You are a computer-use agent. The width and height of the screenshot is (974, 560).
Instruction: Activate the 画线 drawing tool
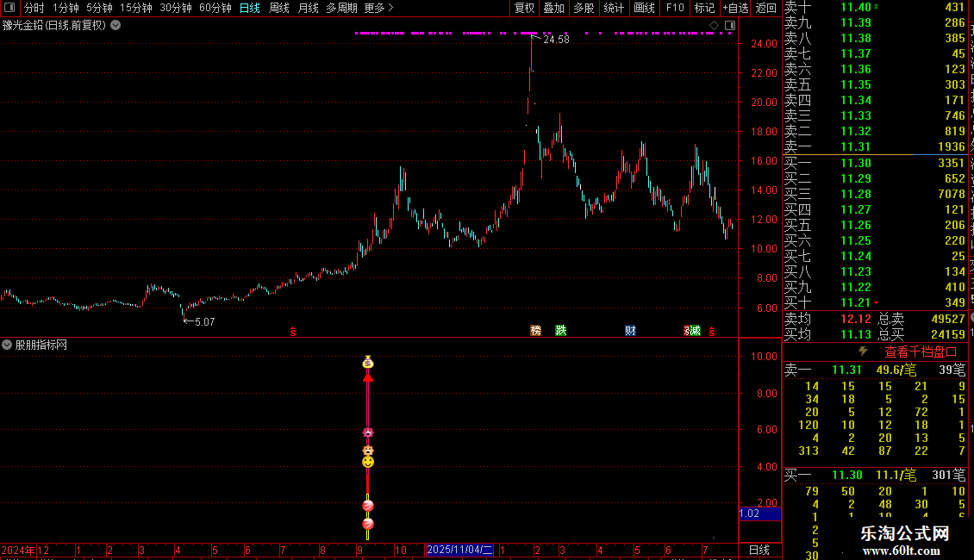(644, 8)
